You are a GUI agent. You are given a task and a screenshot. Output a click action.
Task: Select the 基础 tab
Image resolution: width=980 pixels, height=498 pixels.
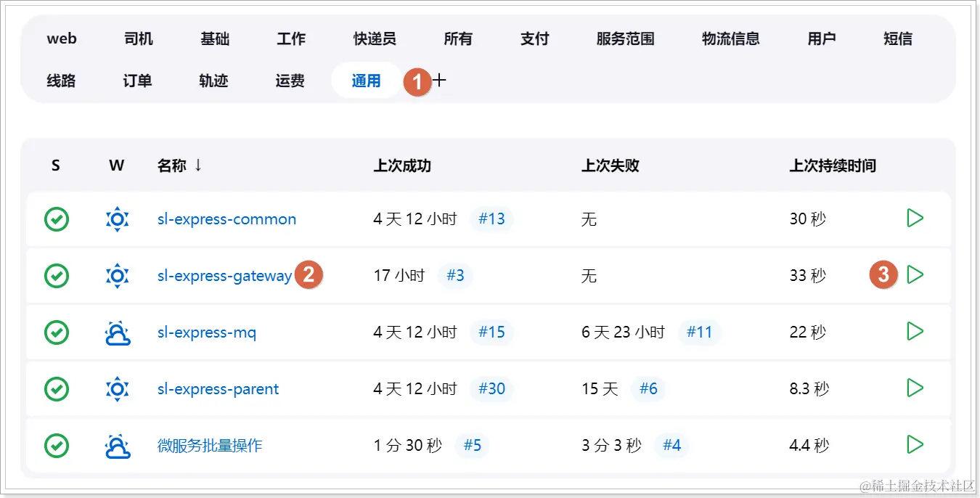click(x=215, y=38)
